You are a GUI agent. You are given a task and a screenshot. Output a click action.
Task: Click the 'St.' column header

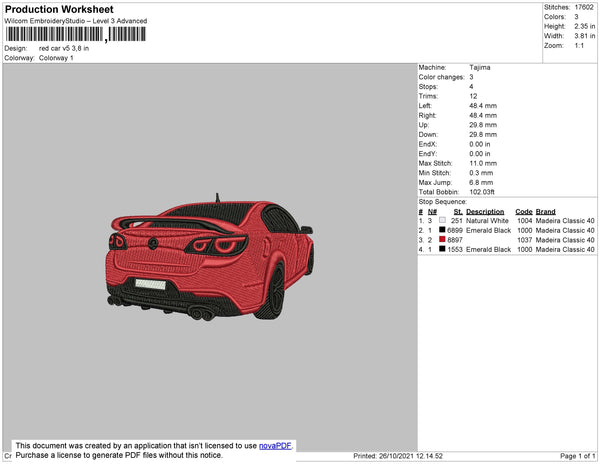pos(458,212)
